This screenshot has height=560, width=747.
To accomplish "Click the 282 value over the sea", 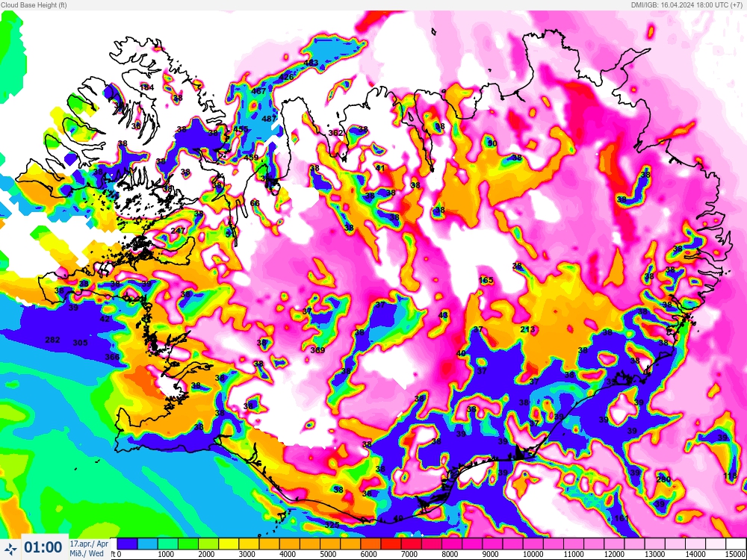I will 52,340.
